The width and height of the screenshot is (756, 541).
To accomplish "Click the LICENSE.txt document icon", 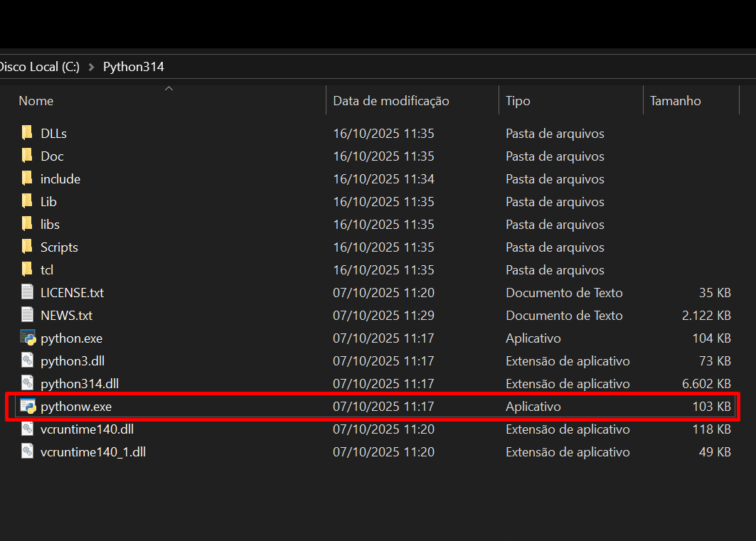I will pyautogui.click(x=28, y=292).
